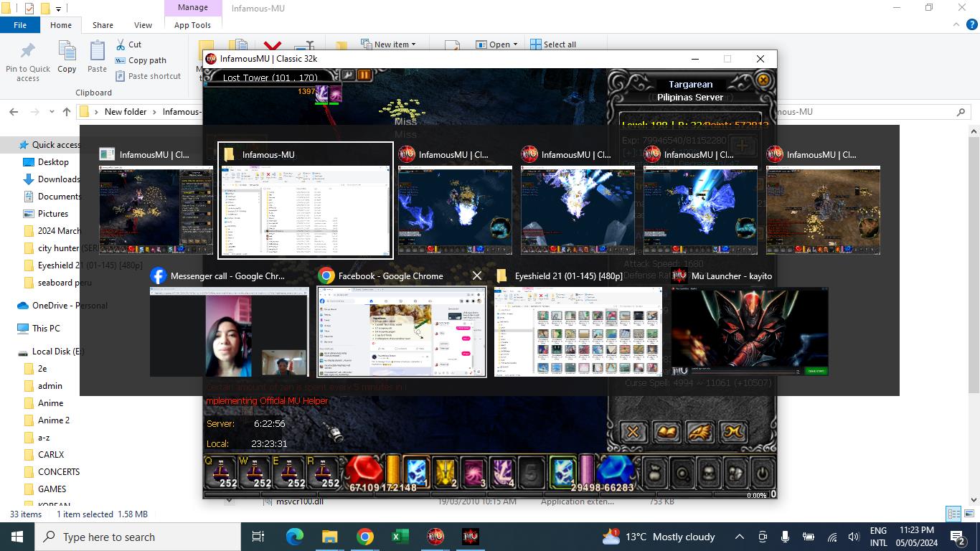This screenshot has width=980, height=551.
Task: Use the E hotkey potion slot
Action: coord(290,472)
